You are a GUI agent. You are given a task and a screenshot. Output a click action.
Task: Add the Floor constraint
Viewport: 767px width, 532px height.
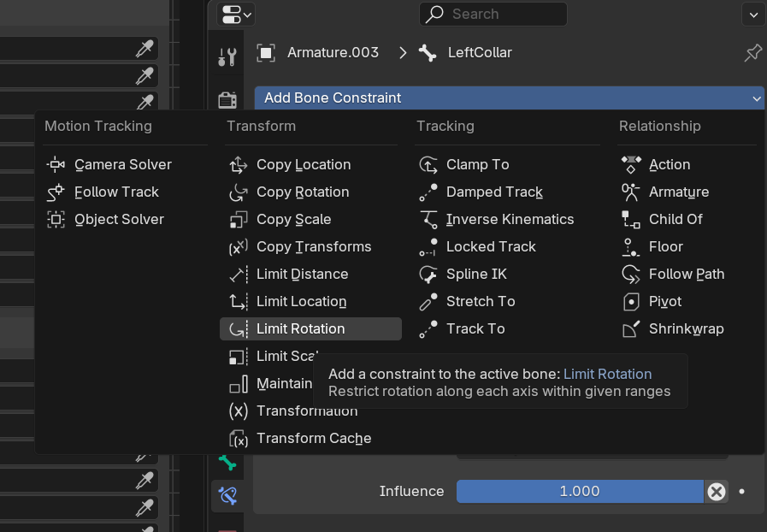[687, 246]
